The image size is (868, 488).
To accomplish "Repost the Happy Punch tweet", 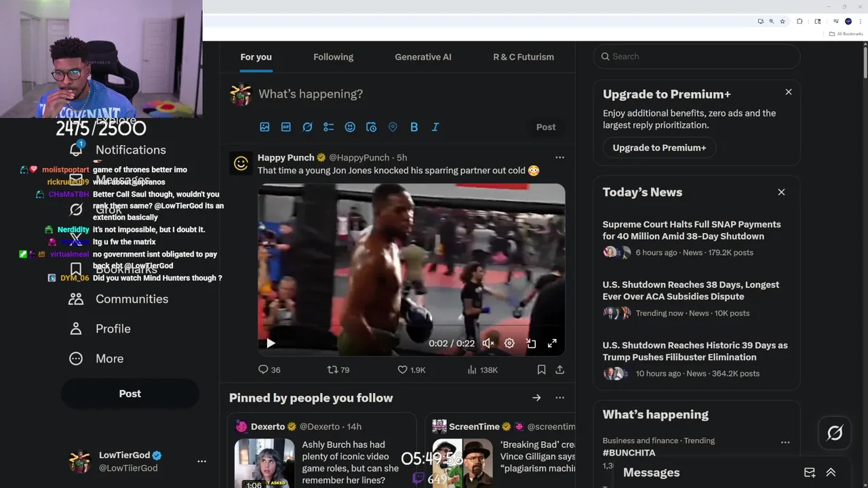I will click(338, 369).
